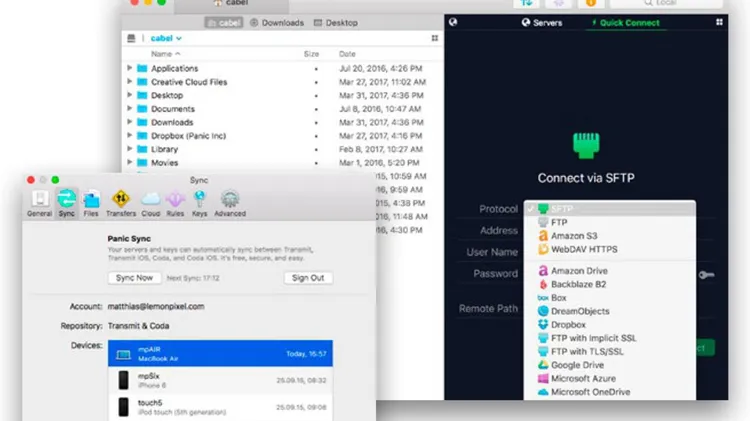Click the drive icon beside cabel path
This screenshot has height=421, width=750.
[131, 38]
